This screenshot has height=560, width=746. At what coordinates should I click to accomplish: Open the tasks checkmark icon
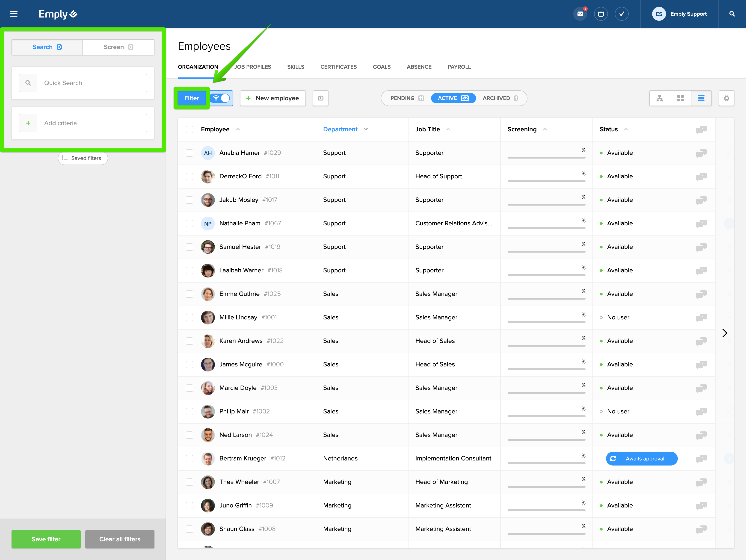pyautogui.click(x=621, y=14)
